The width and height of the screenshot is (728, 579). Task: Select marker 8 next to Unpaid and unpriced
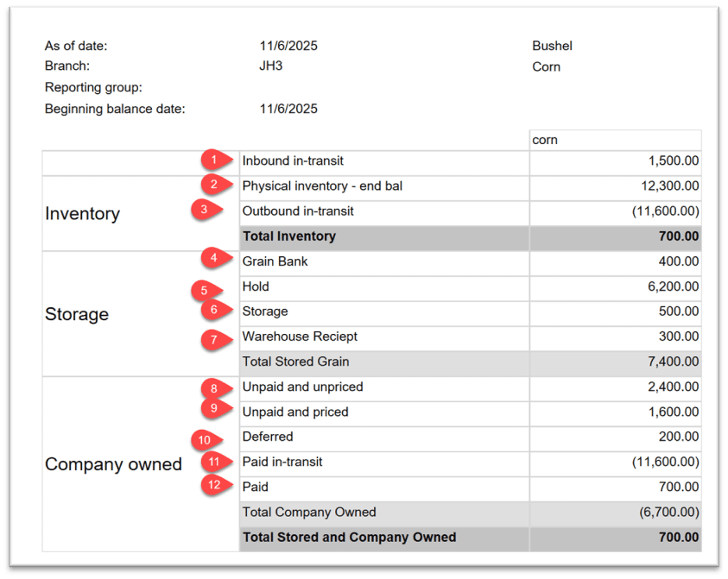point(215,388)
